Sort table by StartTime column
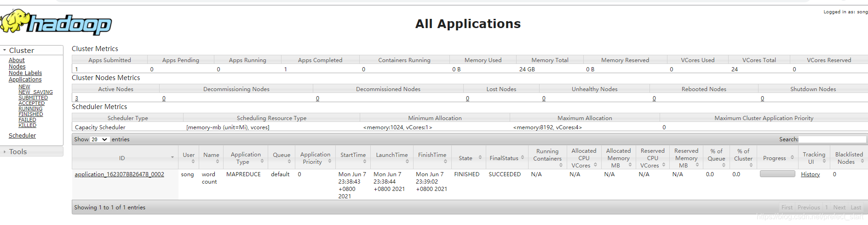Image resolution: width=868 pixels, height=225 pixels. [x=353, y=158]
